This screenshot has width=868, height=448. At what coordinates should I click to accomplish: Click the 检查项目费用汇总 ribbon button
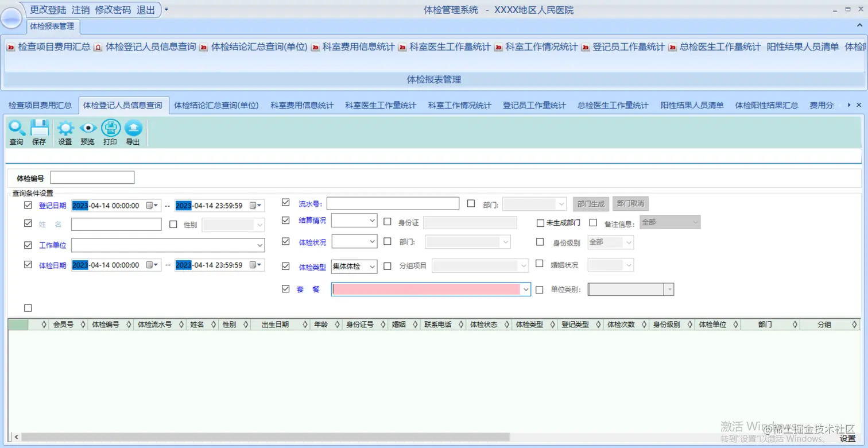[x=49, y=47]
